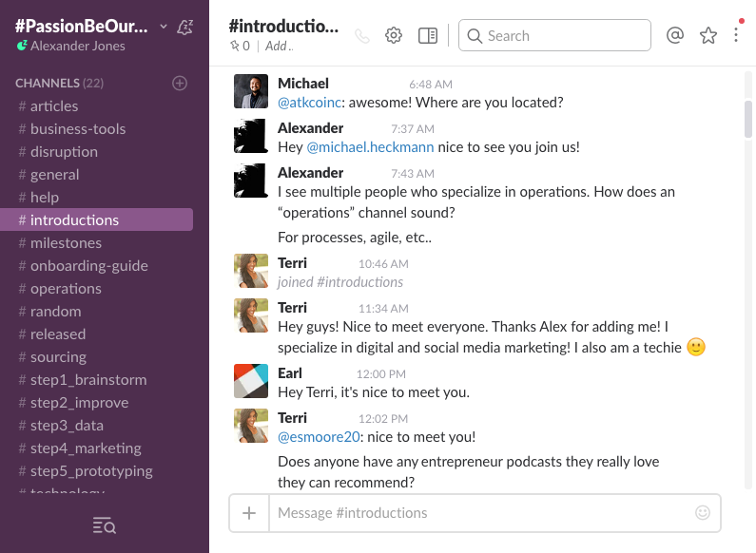The height and width of the screenshot is (553, 756).
Task: Toggle the channel details pane
Action: pyautogui.click(x=428, y=36)
